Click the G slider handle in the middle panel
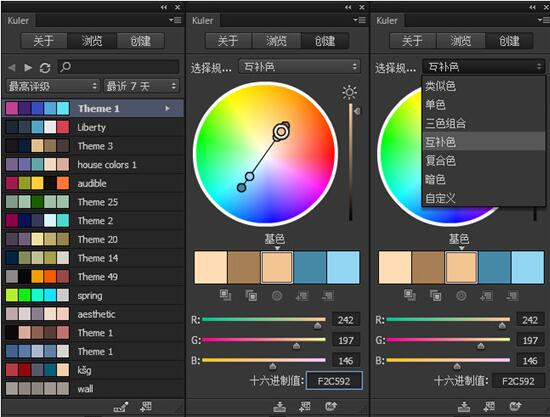The height and width of the screenshot is (417, 550). (x=296, y=346)
